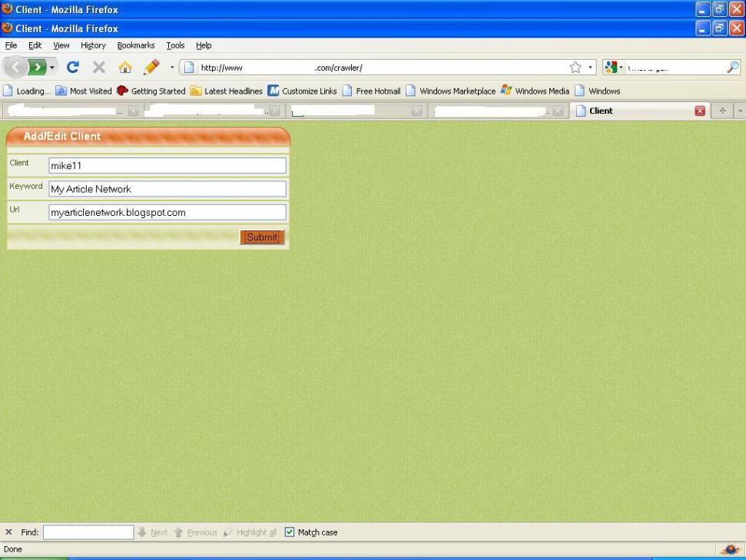Bookmark this page with the star icon

click(x=575, y=68)
